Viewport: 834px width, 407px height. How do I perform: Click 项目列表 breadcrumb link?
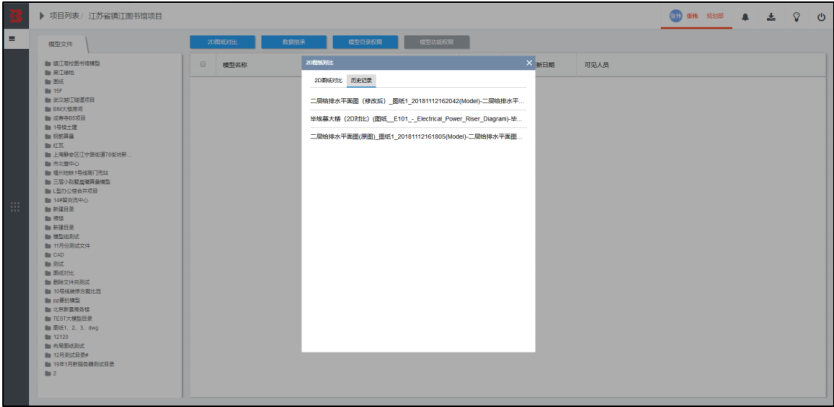click(64, 16)
